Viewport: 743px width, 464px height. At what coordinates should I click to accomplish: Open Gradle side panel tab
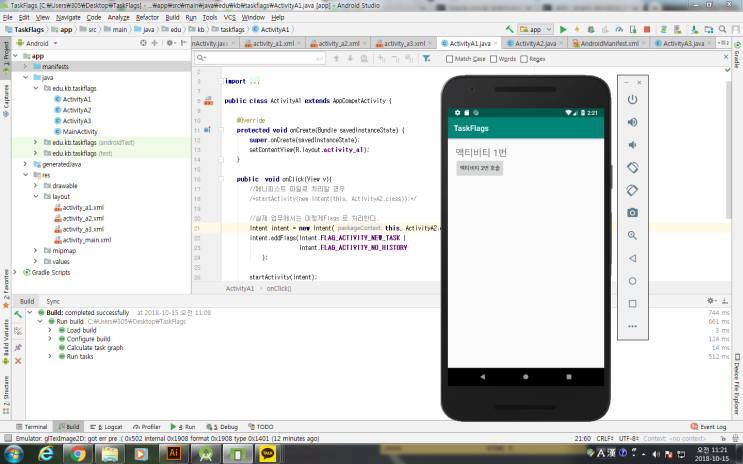click(737, 54)
